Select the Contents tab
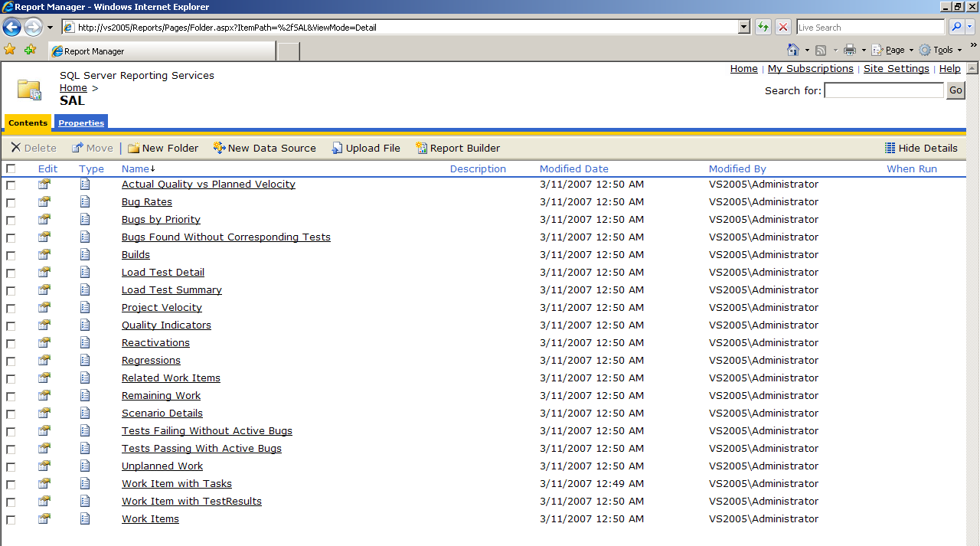This screenshot has height=546, width=980. click(x=28, y=123)
